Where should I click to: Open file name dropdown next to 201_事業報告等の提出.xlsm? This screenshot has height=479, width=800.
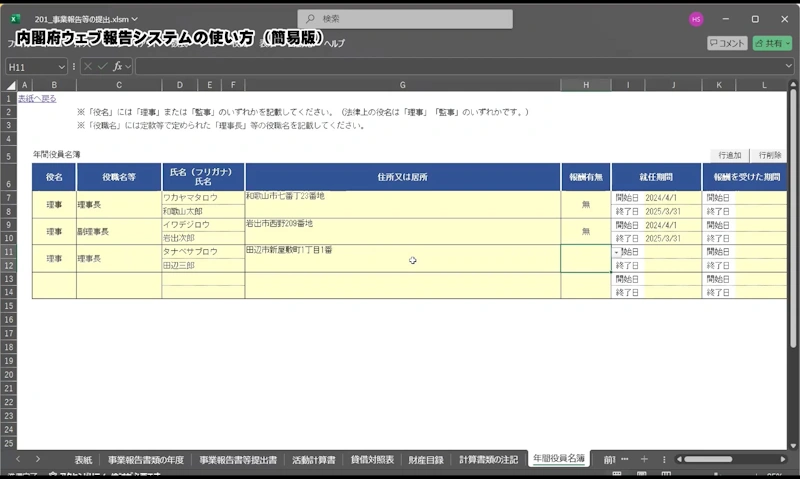[x=135, y=19]
